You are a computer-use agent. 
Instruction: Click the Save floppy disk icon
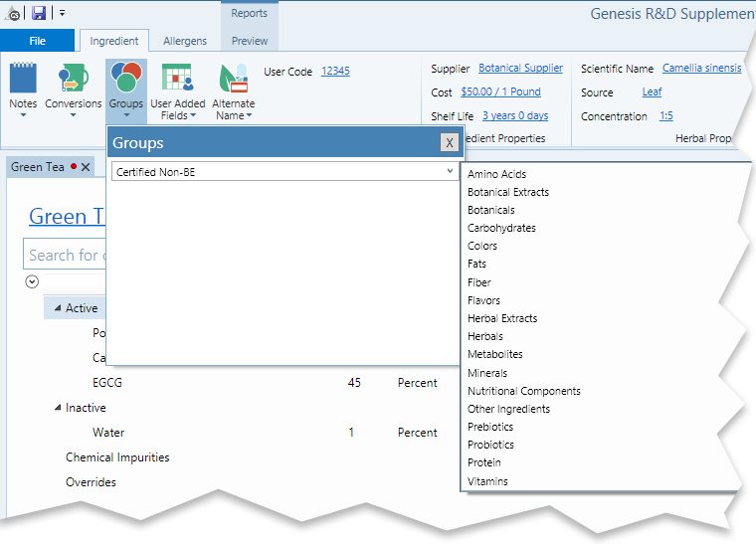[39, 13]
